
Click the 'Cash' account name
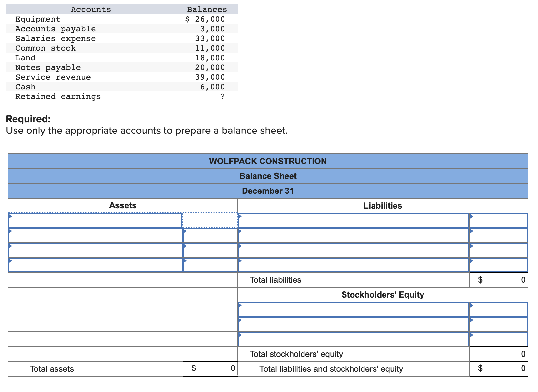pos(25,87)
